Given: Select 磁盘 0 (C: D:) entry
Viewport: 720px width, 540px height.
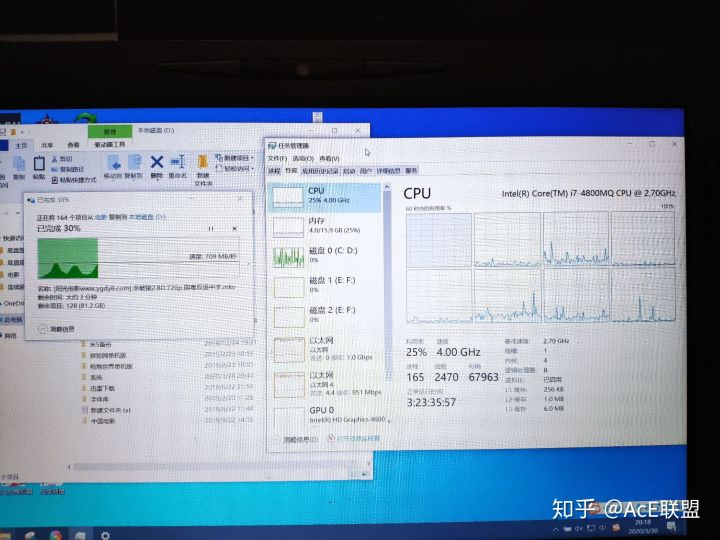Looking at the screenshot, I should tap(325, 256).
